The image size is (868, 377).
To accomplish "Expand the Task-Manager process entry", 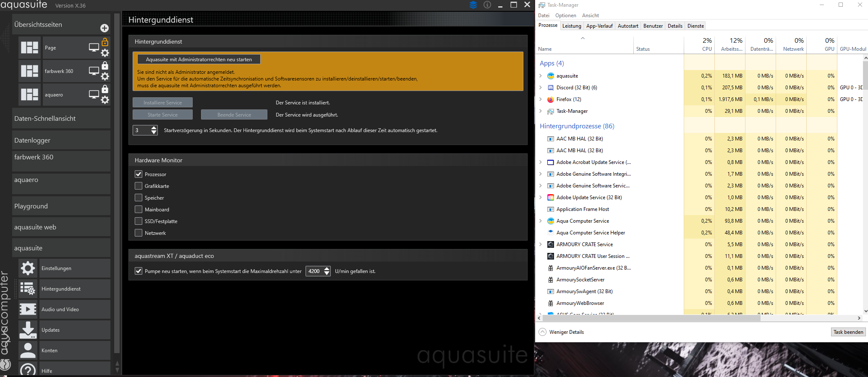I will tap(541, 111).
